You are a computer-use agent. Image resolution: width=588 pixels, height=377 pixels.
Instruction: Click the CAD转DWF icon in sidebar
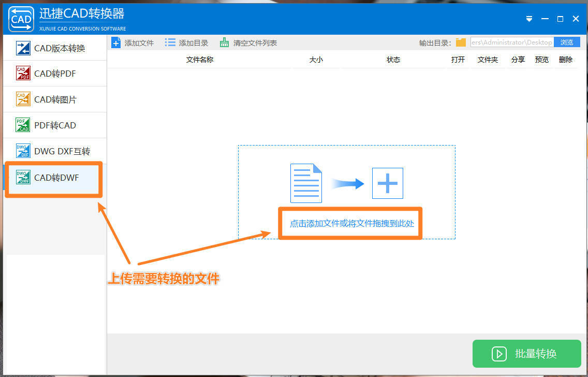(x=23, y=177)
